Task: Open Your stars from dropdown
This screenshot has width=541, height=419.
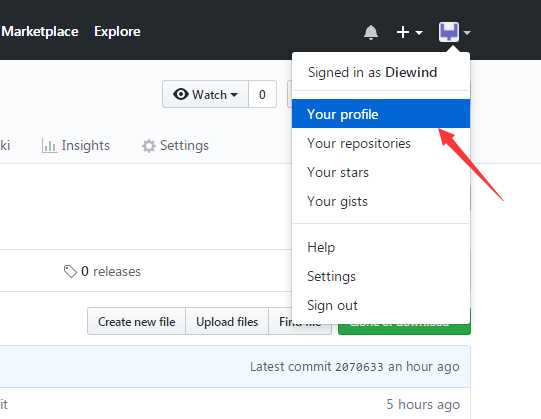Action: coord(381,172)
